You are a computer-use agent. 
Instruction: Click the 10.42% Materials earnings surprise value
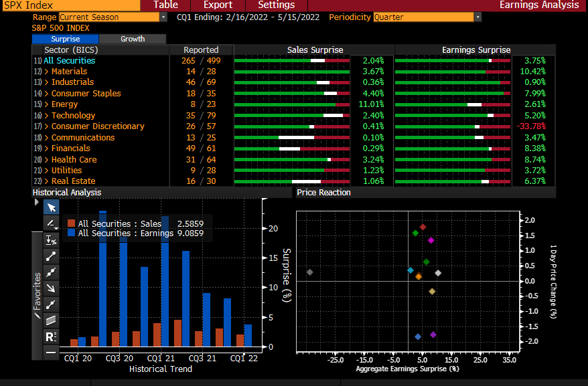(533, 72)
